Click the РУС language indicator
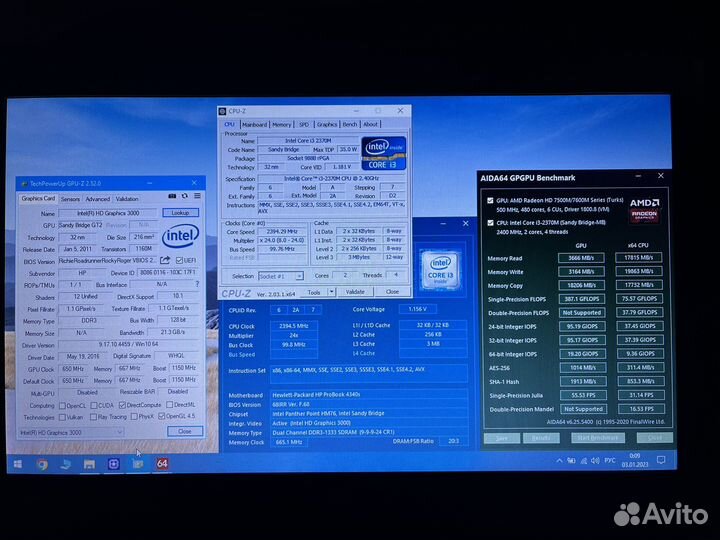The image size is (720, 540). (x=610, y=461)
